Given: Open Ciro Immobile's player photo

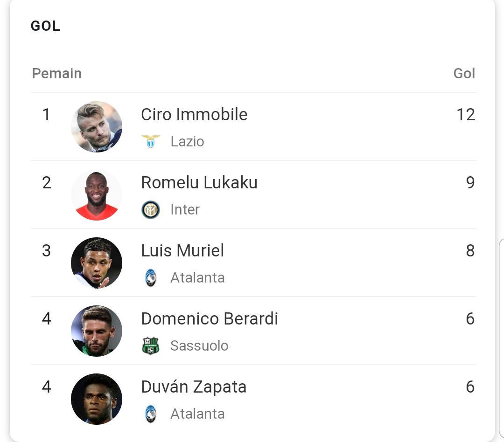Looking at the screenshot, I should [x=97, y=127].
